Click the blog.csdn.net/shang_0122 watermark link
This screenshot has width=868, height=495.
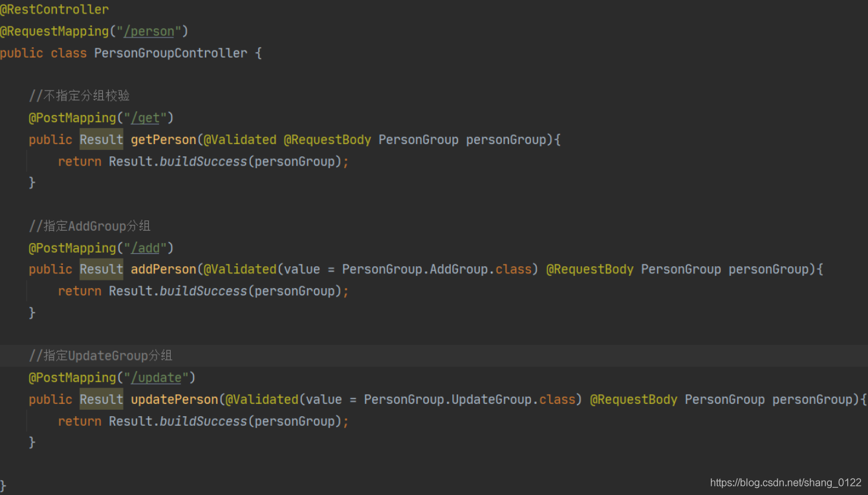coord(786,483)
